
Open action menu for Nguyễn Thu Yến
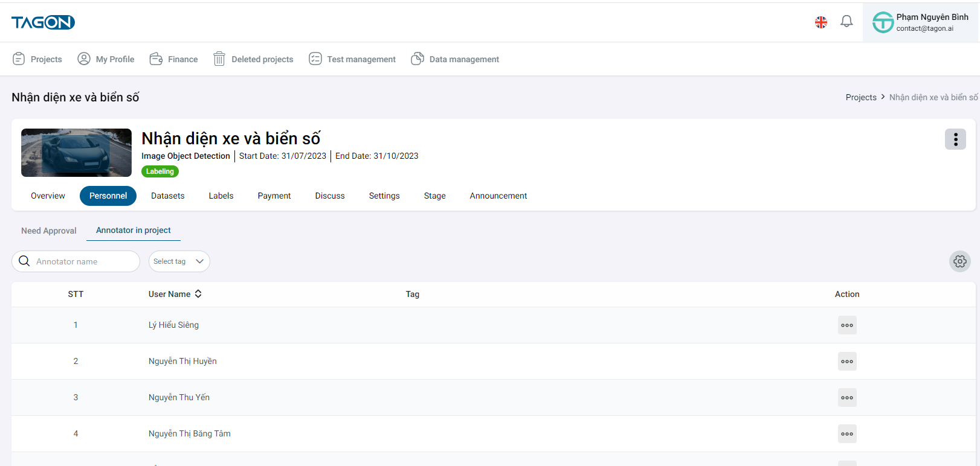tap(847, 398)
